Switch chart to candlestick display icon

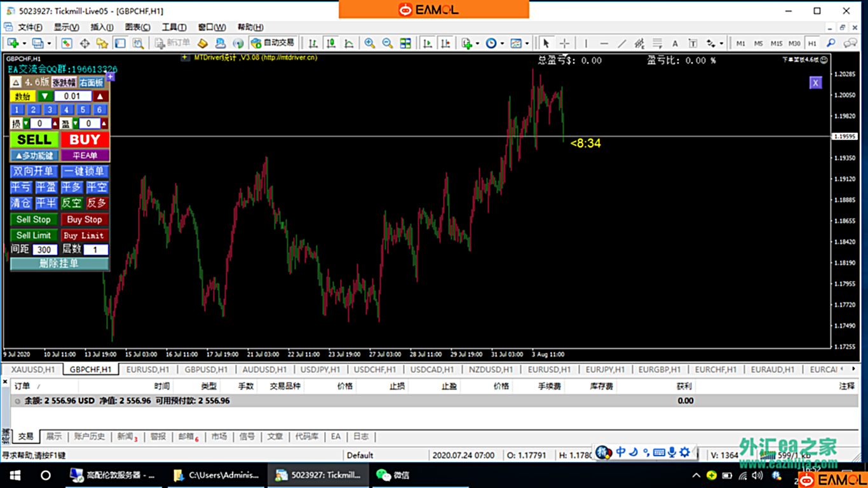tap(331, 43)
